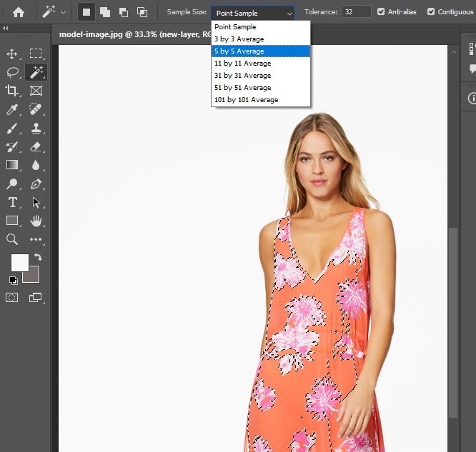Open the background color picker

pos(34,276)
